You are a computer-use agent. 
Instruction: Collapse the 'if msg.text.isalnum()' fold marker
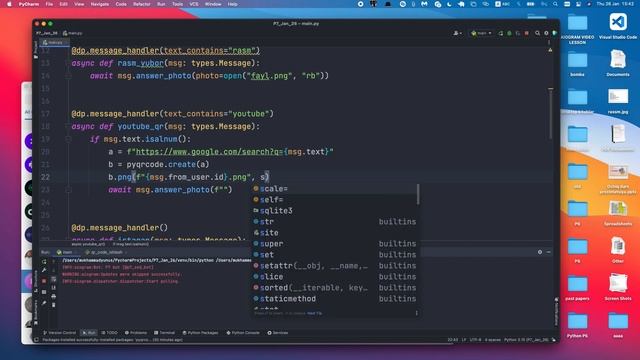point(68,139)
